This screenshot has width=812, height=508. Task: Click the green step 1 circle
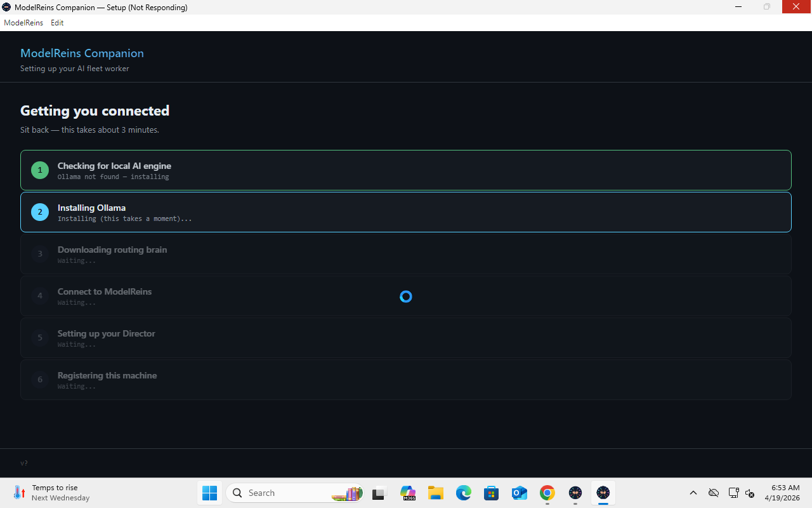point(40,170)
